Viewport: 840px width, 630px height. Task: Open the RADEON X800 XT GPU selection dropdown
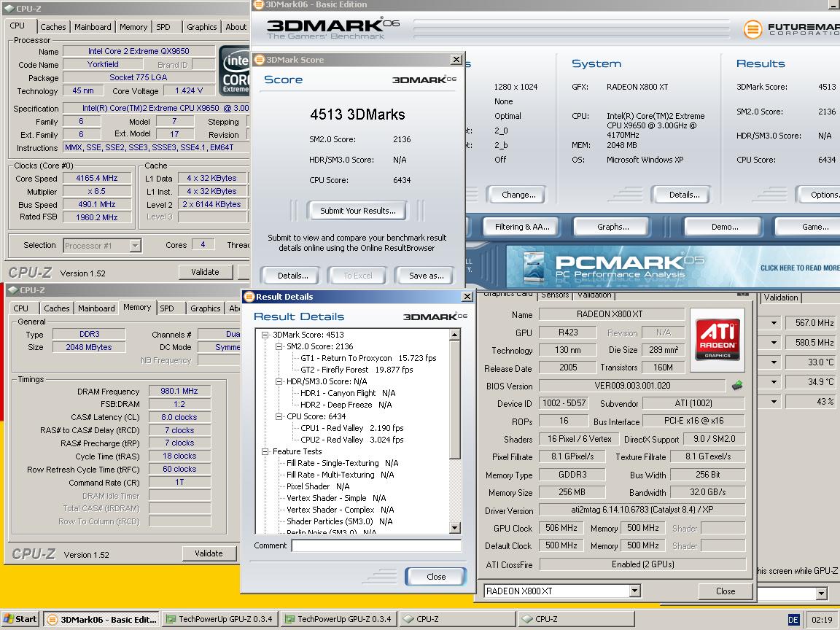635,591
